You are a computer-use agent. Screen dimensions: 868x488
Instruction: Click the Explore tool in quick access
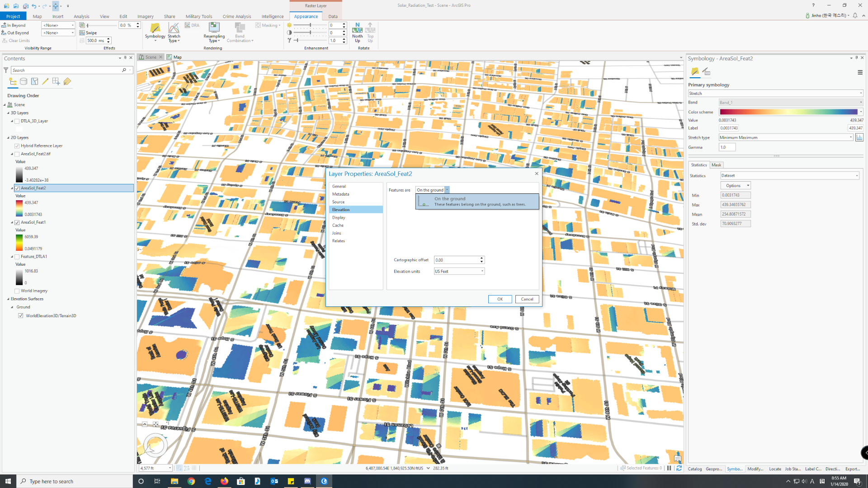pyautogui.click(x=56, y=6)
